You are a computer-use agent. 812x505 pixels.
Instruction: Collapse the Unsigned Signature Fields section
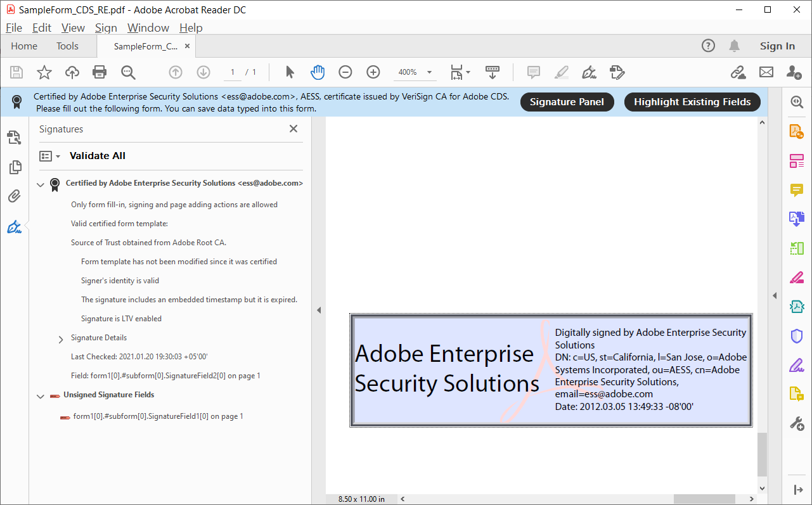point(41,395)
